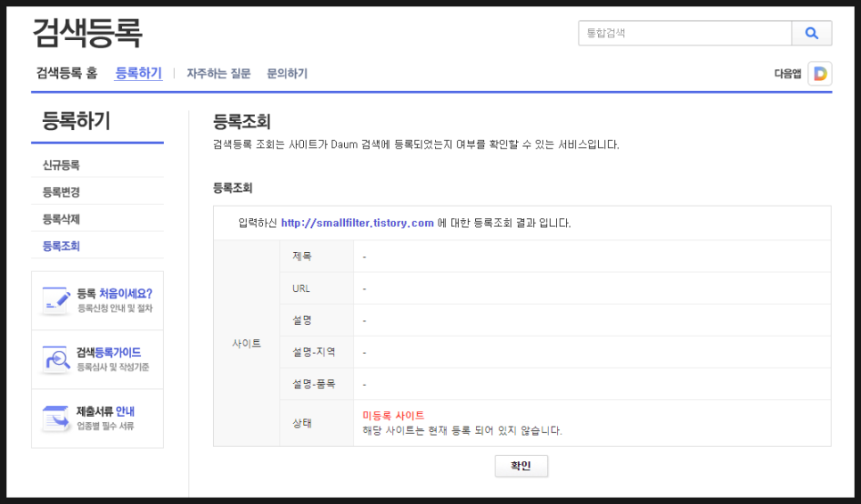Click the red 미등록 사이트 status text
The image size is (861, 504).
pyautogui.click(x=393, y=416)
